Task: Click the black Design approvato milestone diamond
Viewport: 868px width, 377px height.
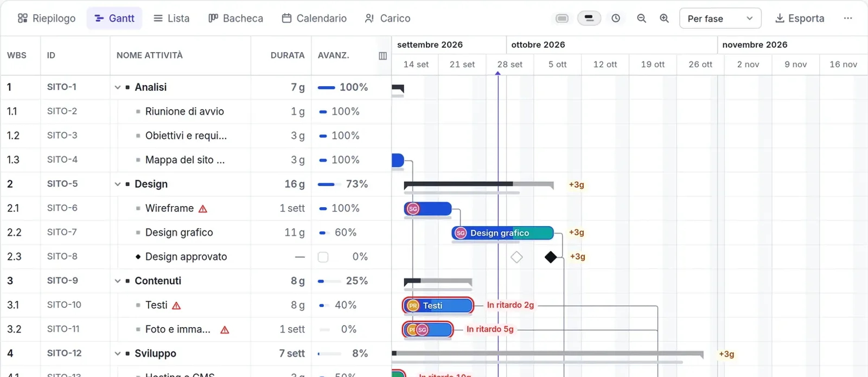Action: (x=551, y=257)
